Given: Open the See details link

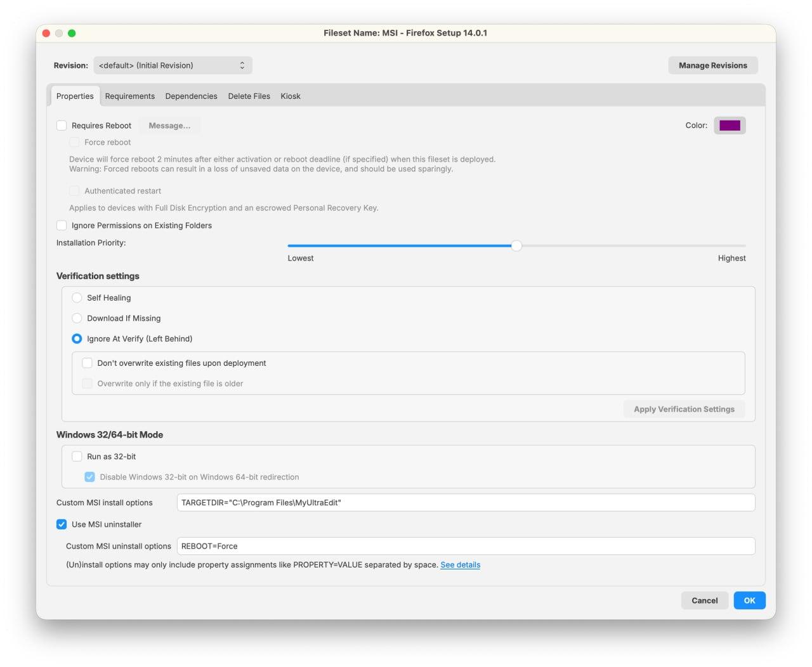Looking at the screenshot, I should (x=461, y=565).
